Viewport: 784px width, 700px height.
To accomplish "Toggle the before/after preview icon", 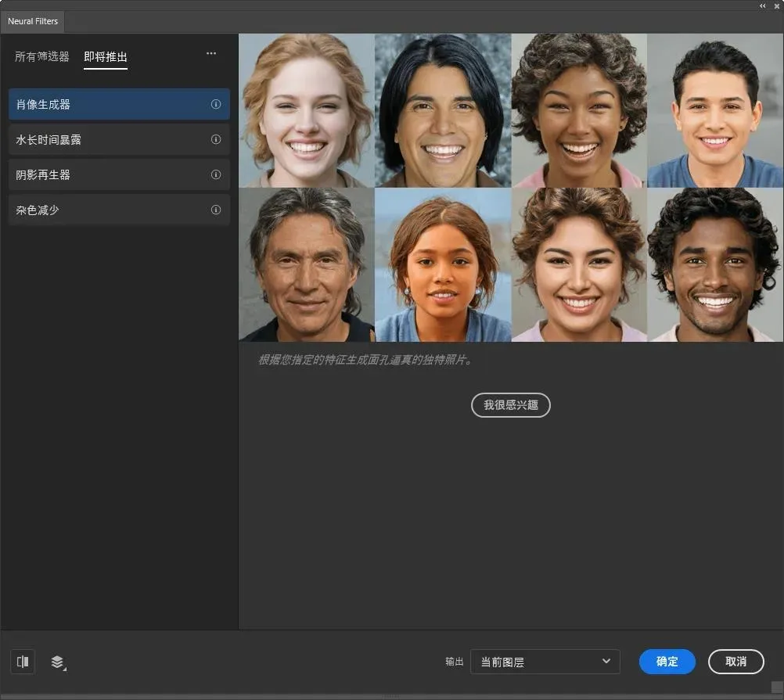I will [x=23, y=662].
